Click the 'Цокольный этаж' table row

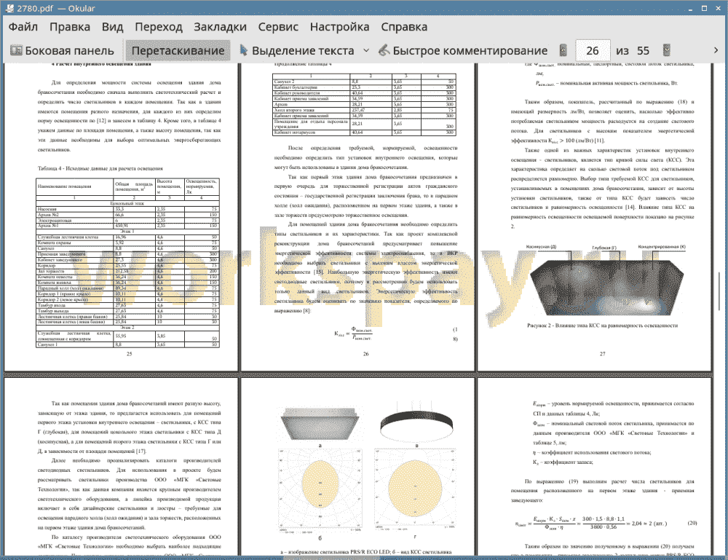[127, 203]
